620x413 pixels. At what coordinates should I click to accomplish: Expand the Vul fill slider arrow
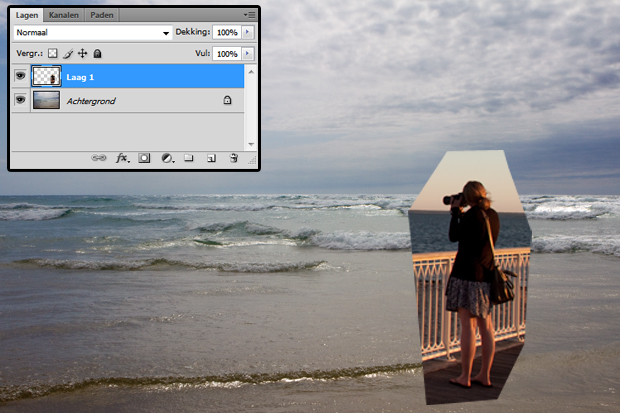pos(248,53)
